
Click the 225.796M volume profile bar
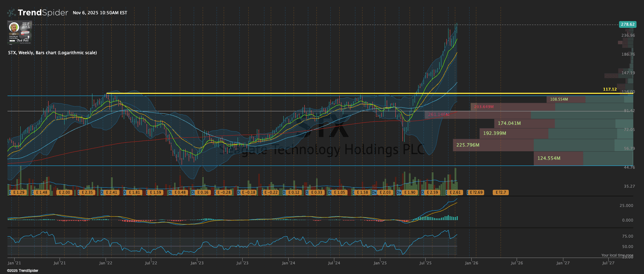493,145
